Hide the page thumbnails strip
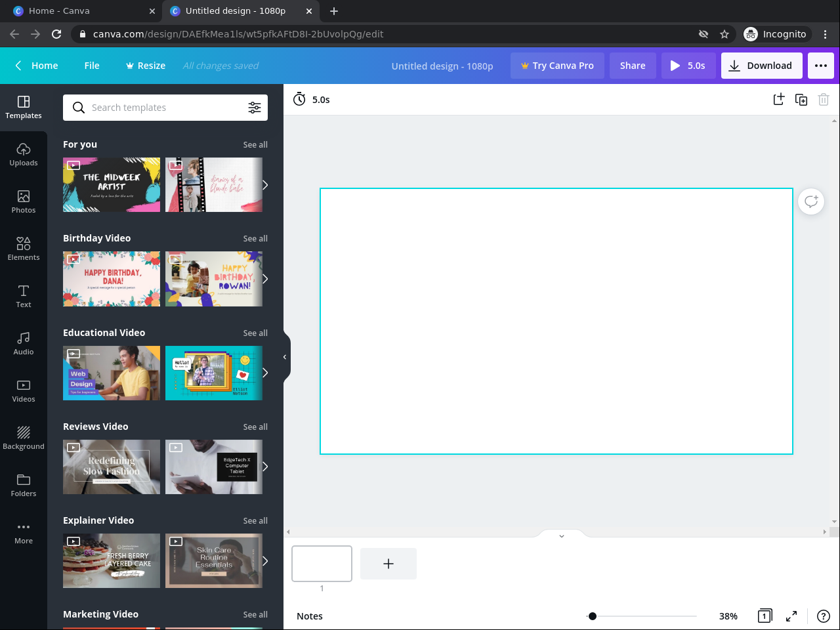840x630 pixels. pyautogui.click(x=562, y=535)
